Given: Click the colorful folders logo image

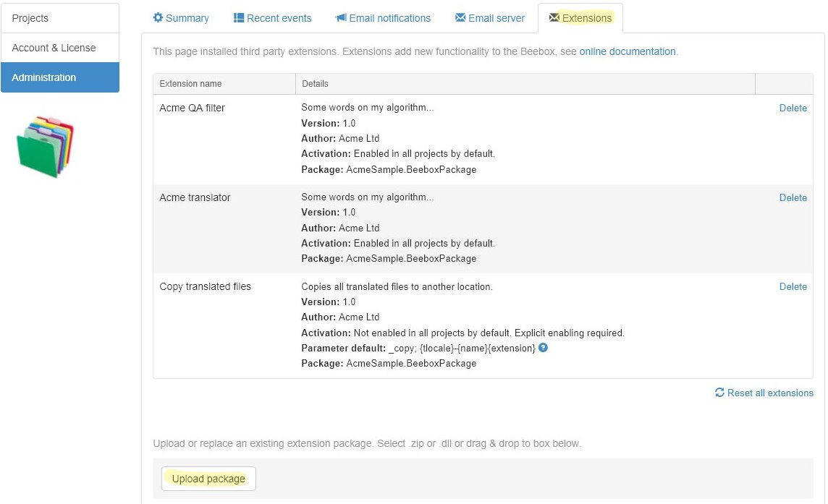Looking at the screenshot, I should (x=46, y=147).
